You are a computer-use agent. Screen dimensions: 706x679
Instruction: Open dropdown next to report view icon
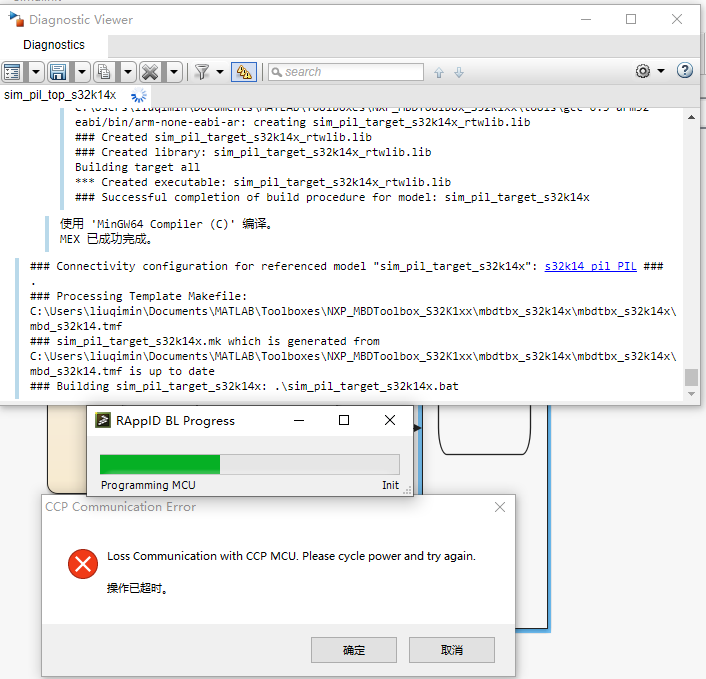point(36,72)
